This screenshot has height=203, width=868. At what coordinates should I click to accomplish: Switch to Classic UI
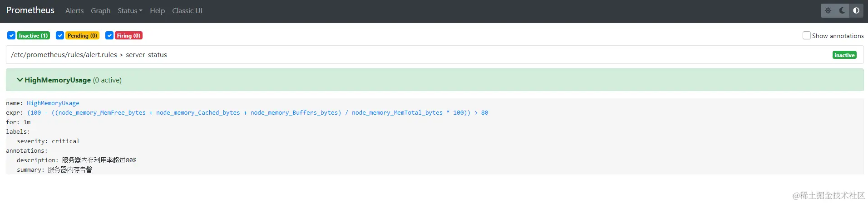187,10
